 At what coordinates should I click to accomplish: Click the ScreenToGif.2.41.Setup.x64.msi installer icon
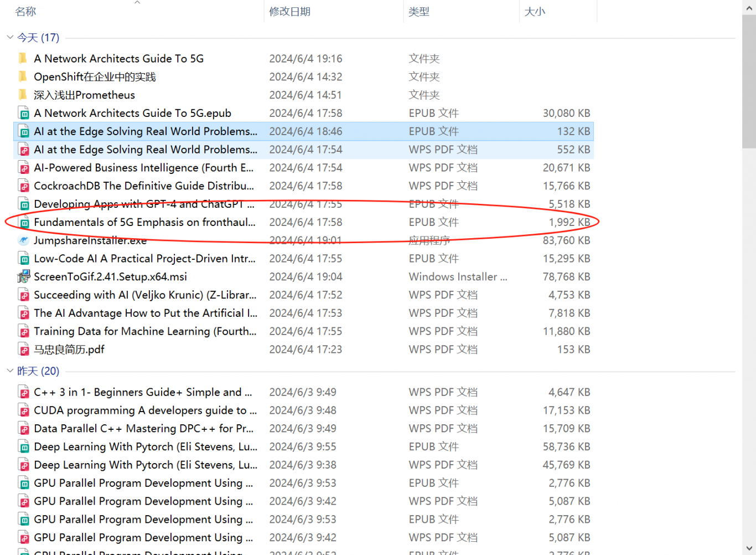pyautogui.click(x=24, y=276)
